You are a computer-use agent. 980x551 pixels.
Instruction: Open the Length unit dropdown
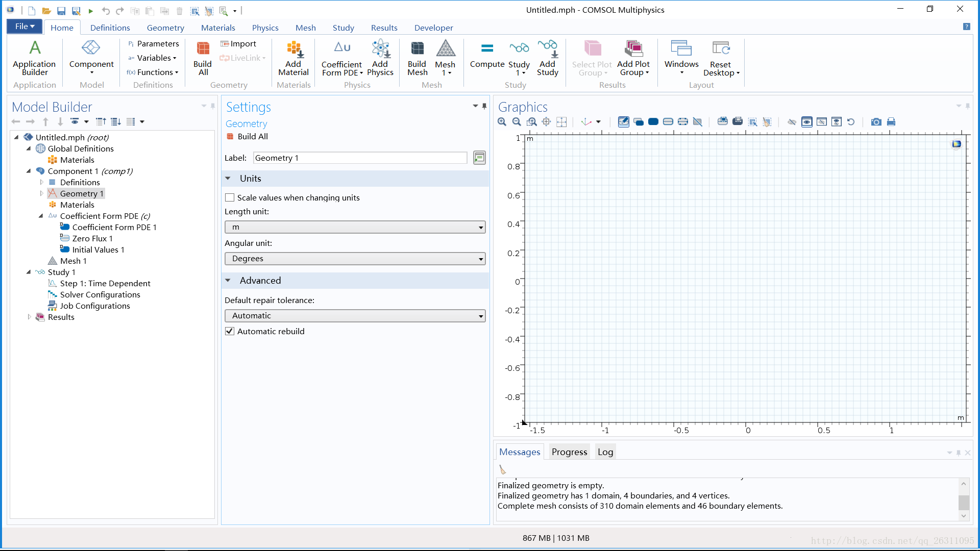coord(355,227)
